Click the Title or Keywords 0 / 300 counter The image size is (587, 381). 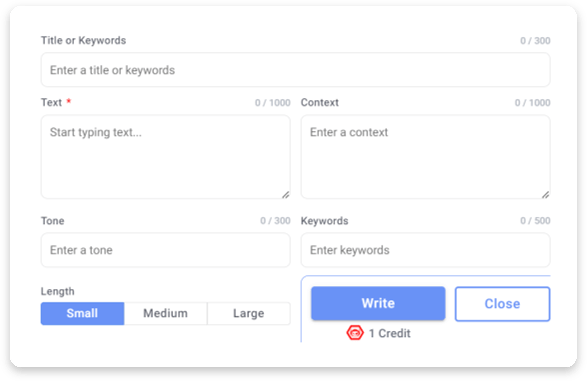tap(535, 41)
